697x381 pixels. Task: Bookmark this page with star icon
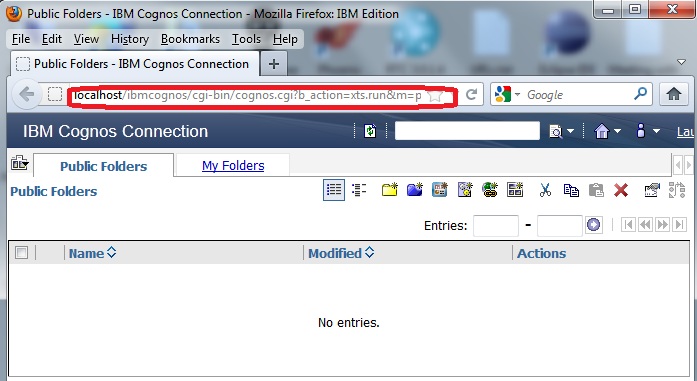tap(435, 95)
